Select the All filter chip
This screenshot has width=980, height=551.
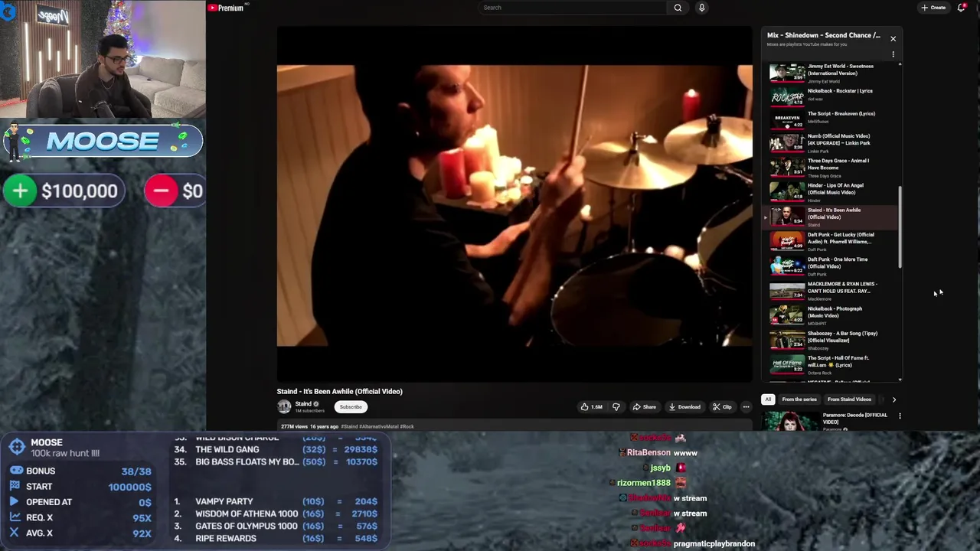click(768, 399)
